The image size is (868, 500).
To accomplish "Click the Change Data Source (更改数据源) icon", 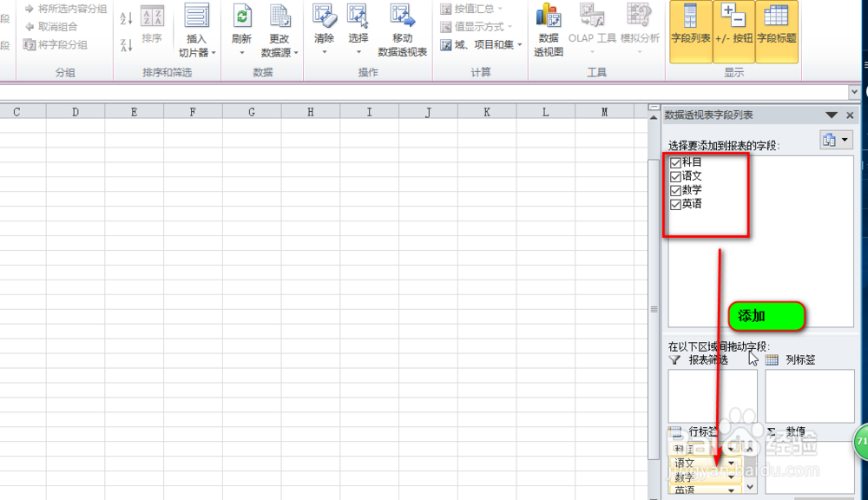I will [279, 16].
